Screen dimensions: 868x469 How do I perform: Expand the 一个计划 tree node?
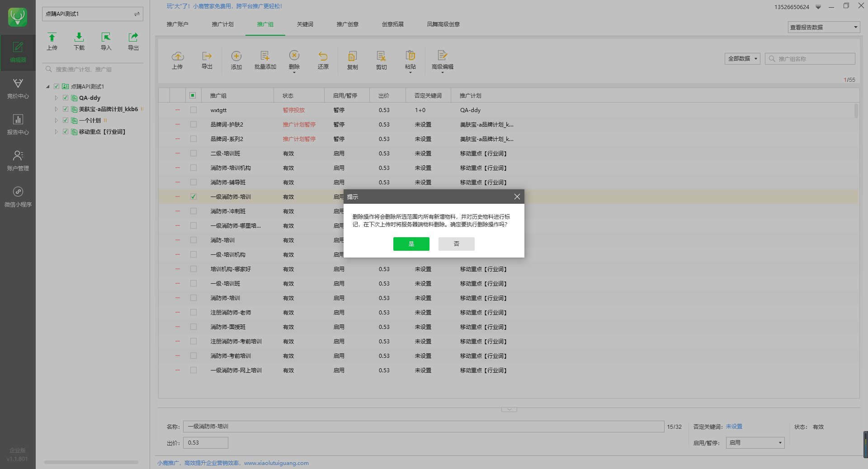coord(57,120)
